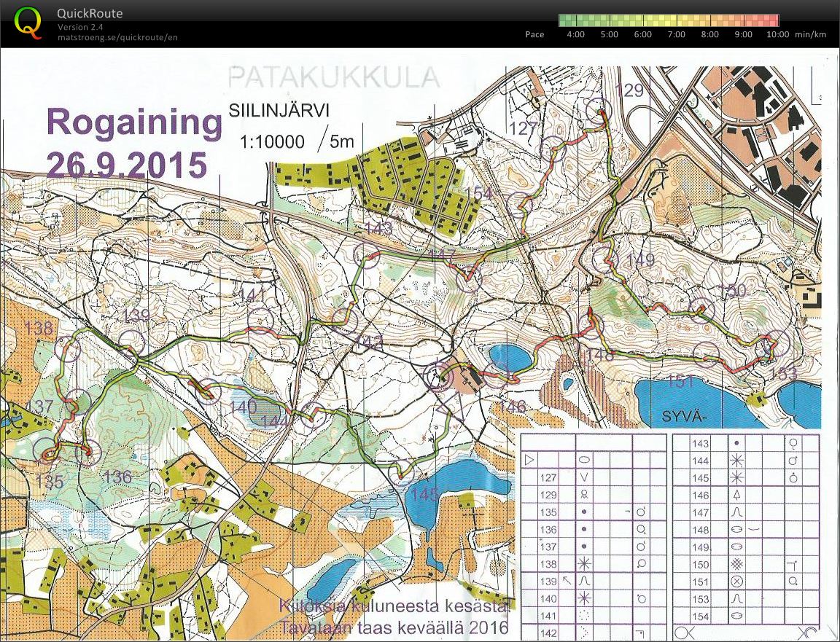The height and width of the screenshot is (642, 840).
Task: Click the star symbol in row 138
Action: [584, 563]
